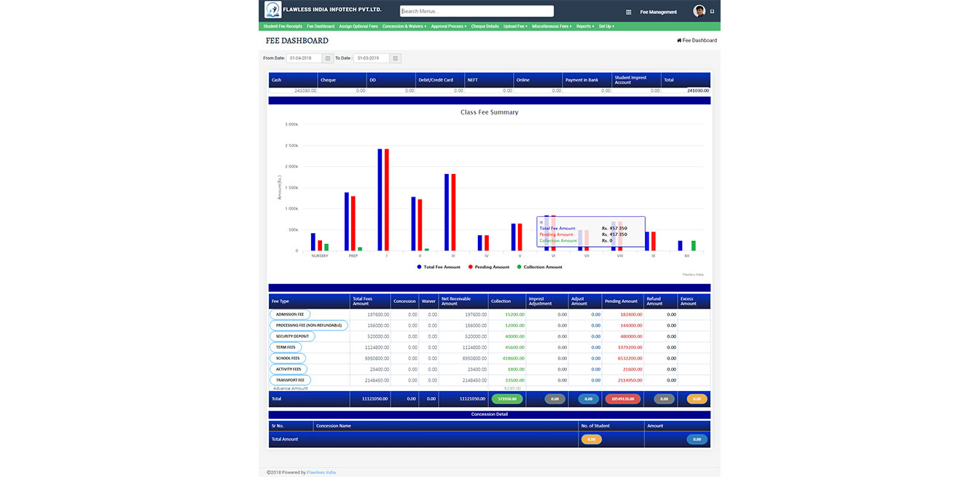980x477 pixels.
Task: Toggle Collection Amount legend series
Action: [539, 267]
